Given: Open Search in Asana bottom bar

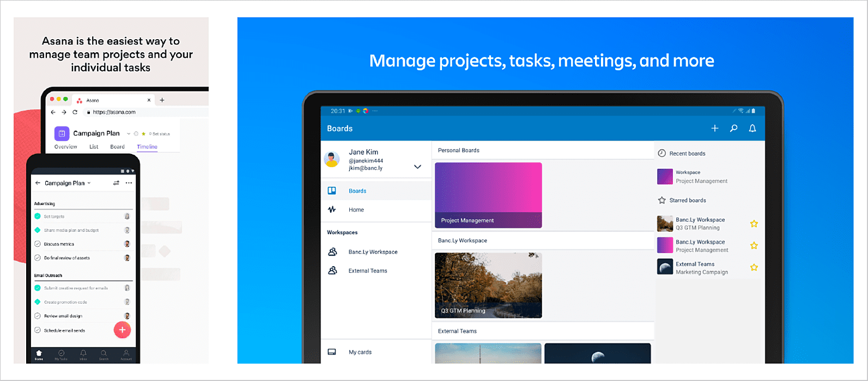Looking at the screenshot, I should tap(104, 355).
